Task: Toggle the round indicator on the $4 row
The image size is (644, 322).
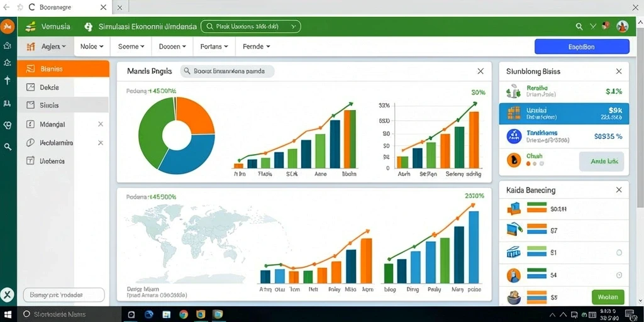Action: coord(619,275)
